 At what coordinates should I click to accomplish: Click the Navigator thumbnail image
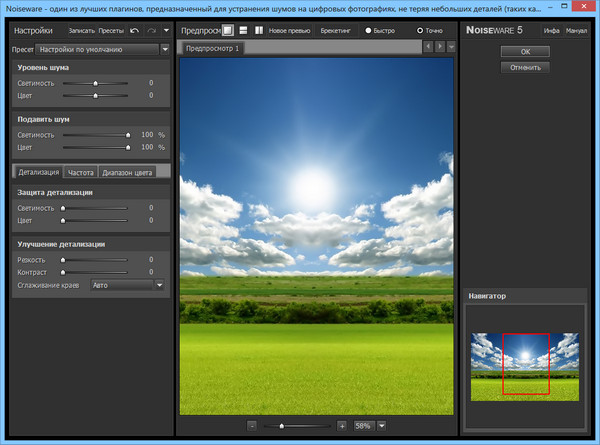pos(525,366)
